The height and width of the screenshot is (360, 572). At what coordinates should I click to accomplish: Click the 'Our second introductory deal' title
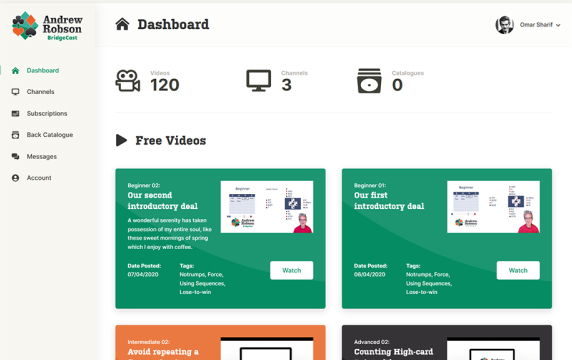click(163, 201)
